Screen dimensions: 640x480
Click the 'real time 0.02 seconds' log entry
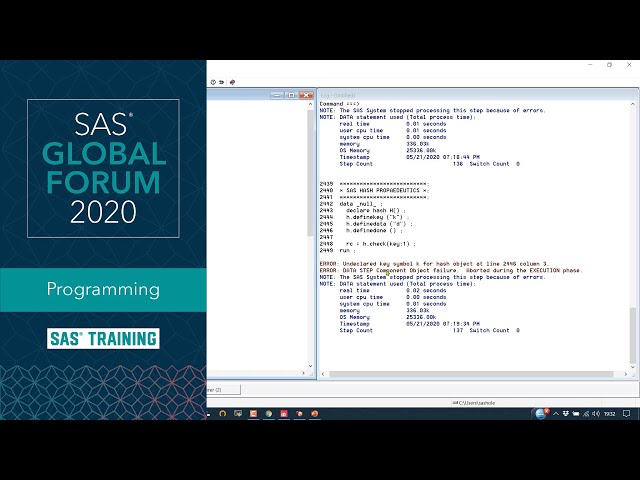coord(393,290)
